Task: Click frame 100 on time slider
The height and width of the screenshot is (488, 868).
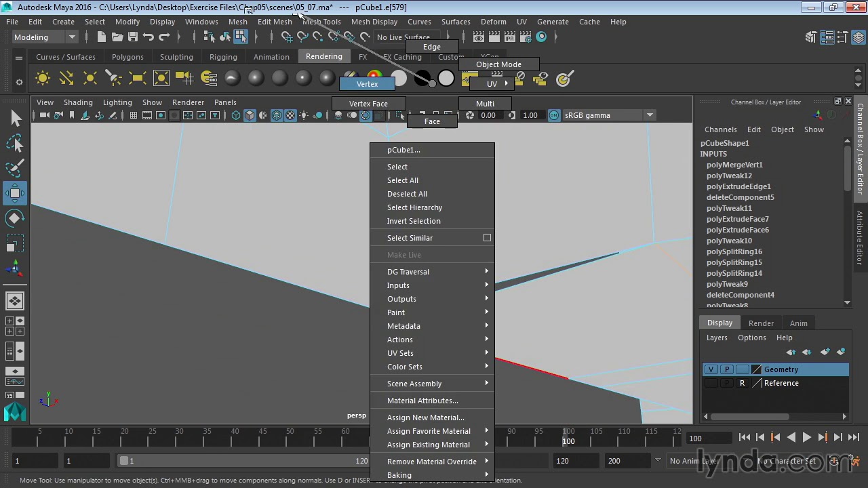Action: click(568, 435)
